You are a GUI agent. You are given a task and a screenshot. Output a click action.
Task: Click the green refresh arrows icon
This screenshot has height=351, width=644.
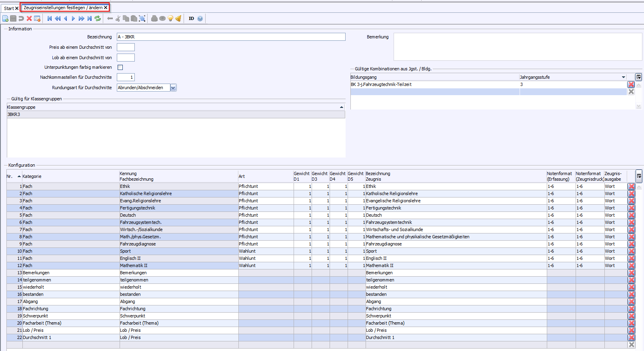coord(98,18)
